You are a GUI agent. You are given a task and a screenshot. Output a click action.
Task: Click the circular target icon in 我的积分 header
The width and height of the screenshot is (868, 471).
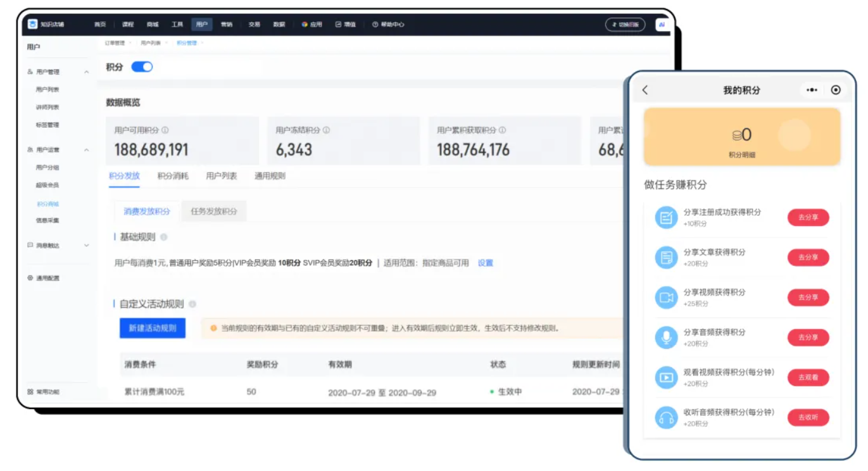coord(836,91)
